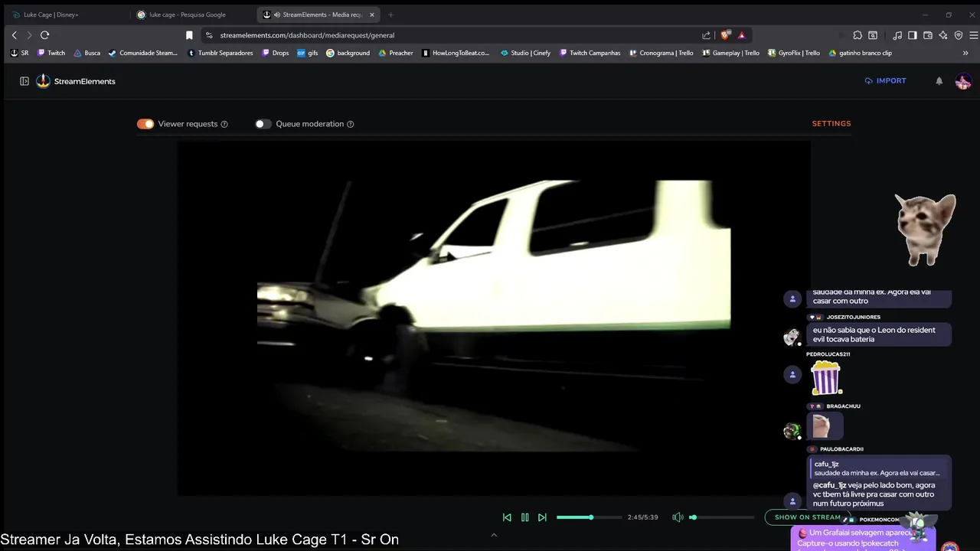Open the Gameplay | Trello bookmark
The image size is (980, 551).
pos(730,54)
